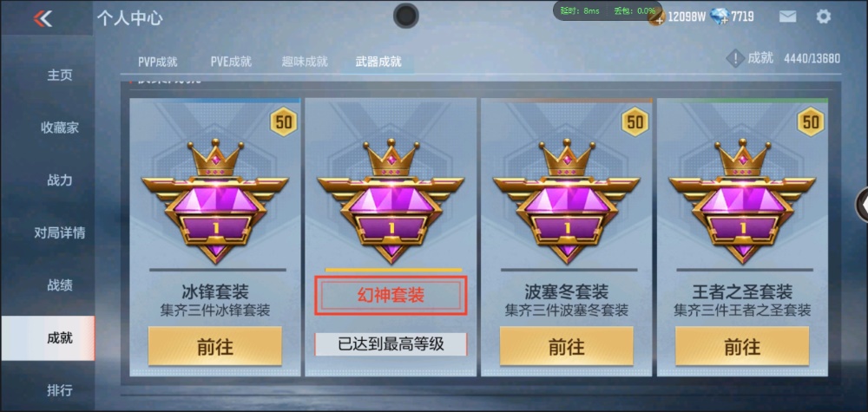Switch to the PVE成就 tab
Image resolution: width=868 pixels, height=412 pixels.
[x=231, y=62]
